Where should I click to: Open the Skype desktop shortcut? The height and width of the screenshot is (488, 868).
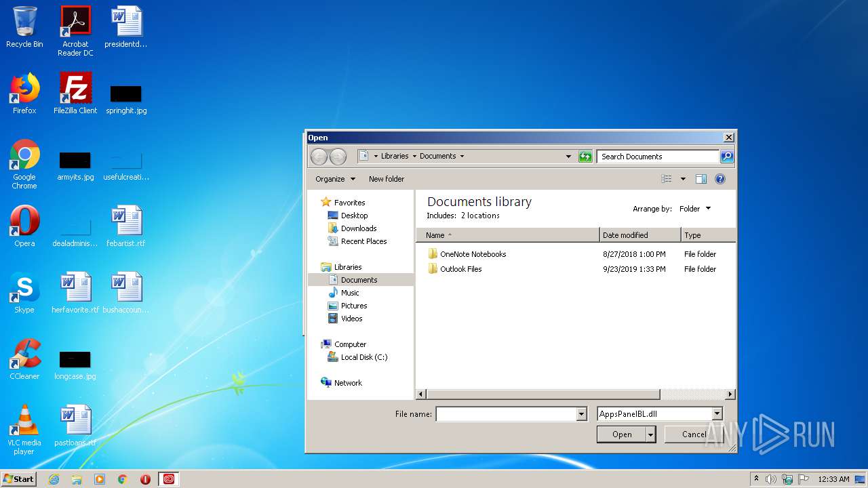pyautogui.click(x=24, y=293)
